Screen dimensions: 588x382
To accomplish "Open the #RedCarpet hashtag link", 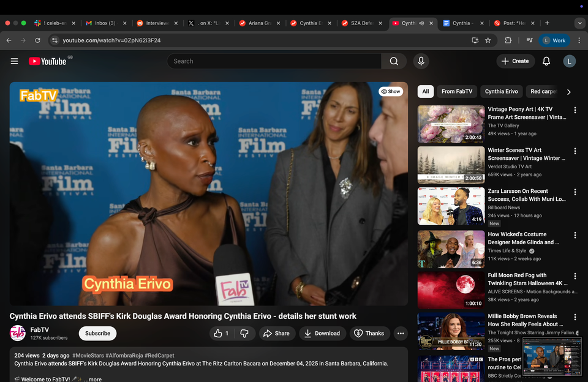I will (x=159, y=355).
